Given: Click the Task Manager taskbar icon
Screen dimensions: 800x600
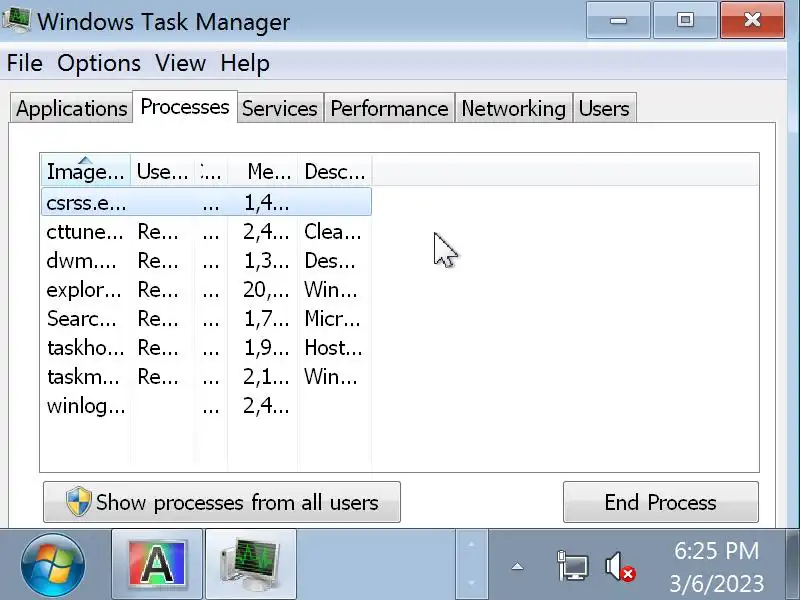Looking at the screenshot, I should [x=251, y=564].
